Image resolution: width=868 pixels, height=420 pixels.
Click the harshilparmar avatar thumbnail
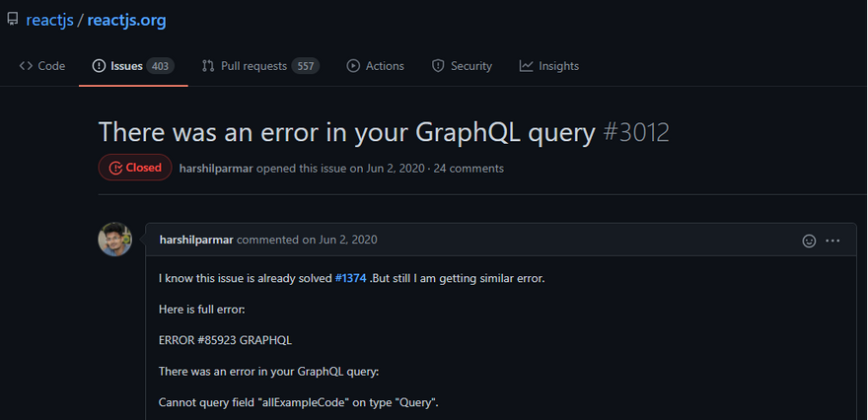coord(115,239)
